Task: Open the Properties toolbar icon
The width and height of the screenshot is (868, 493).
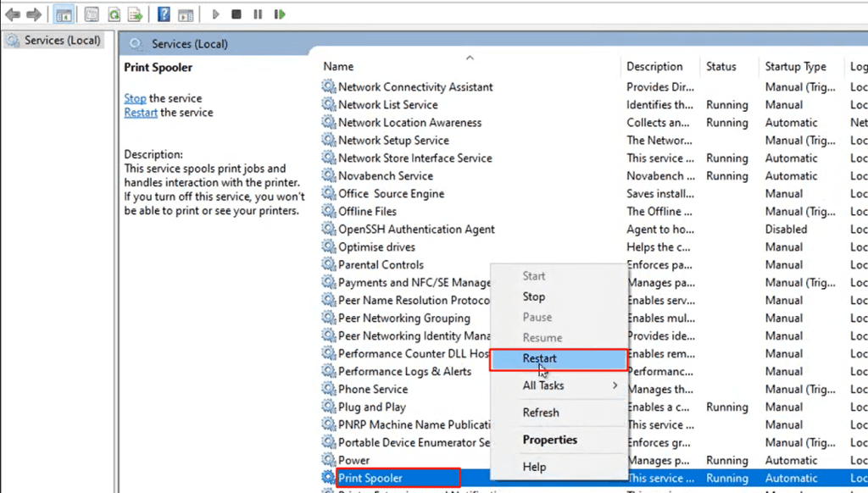Action: [92, 14]
